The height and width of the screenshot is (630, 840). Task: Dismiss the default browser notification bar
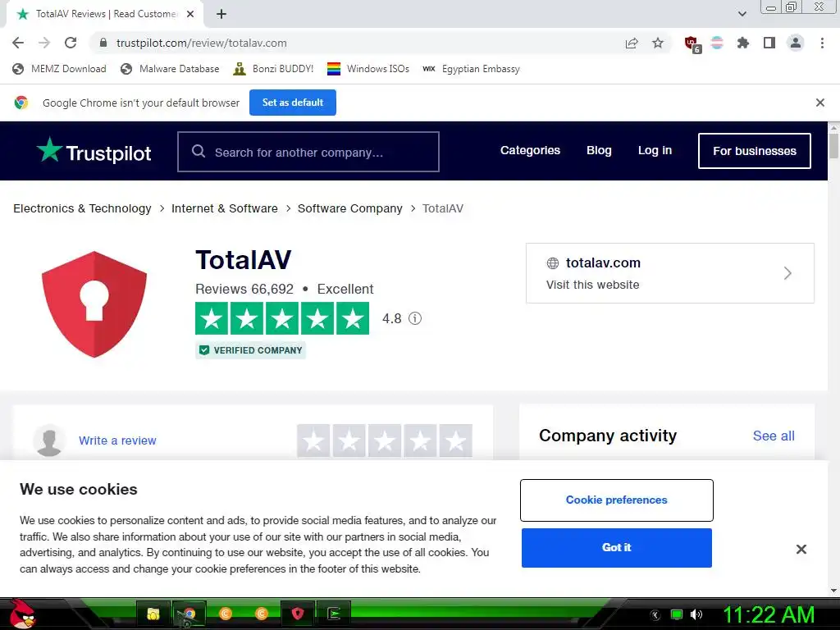(819, 103)
